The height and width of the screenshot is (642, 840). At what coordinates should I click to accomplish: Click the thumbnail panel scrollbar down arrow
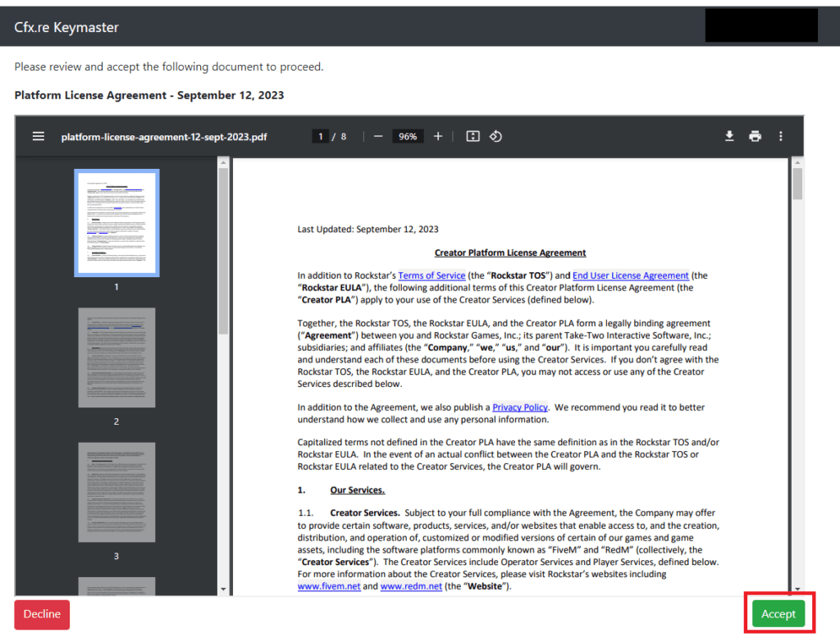223,590
